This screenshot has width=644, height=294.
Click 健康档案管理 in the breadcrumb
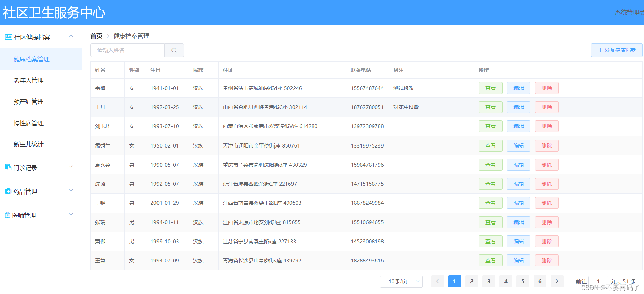tap(131, 36)
